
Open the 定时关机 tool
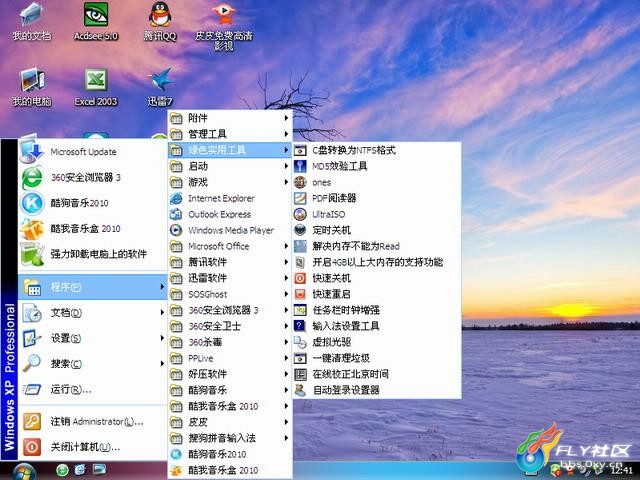tap(377, 230)
